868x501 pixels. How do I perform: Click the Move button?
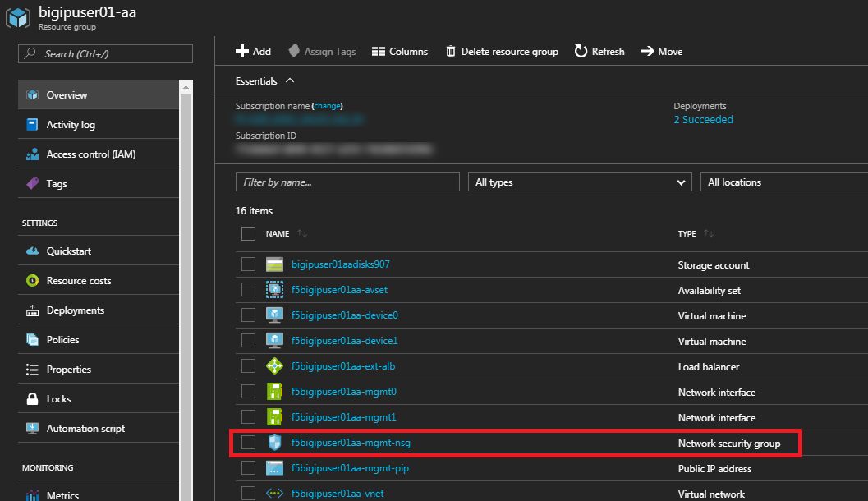(662, 52)
